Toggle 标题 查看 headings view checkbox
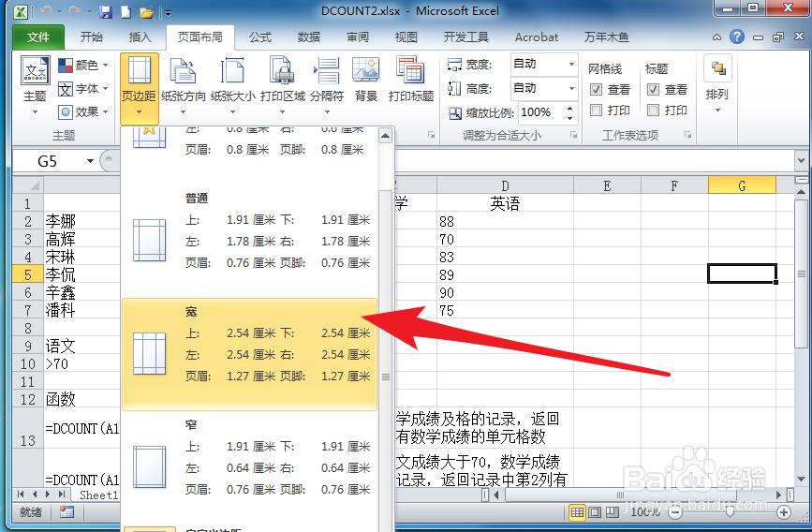812x532 pixels. (653, 90)
